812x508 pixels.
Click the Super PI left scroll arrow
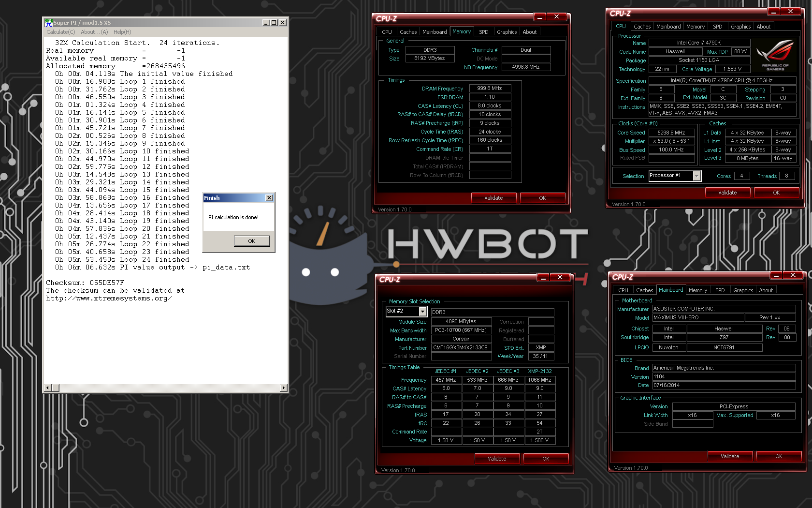coord(47,388)
